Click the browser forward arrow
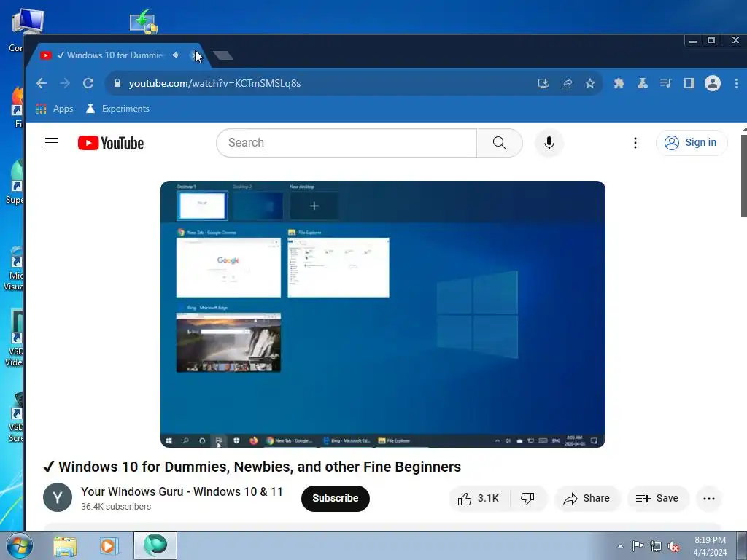This screenshot has height=560, width=747. (x=65, y=83)
